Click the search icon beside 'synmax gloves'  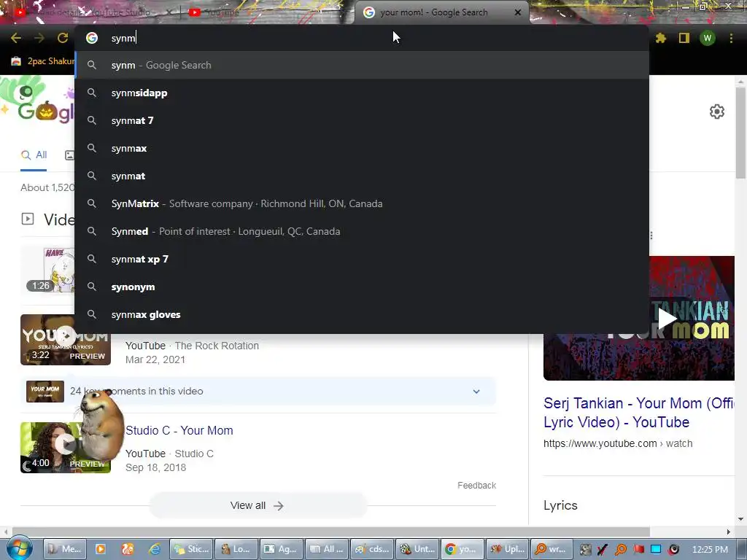pos(92,314)
